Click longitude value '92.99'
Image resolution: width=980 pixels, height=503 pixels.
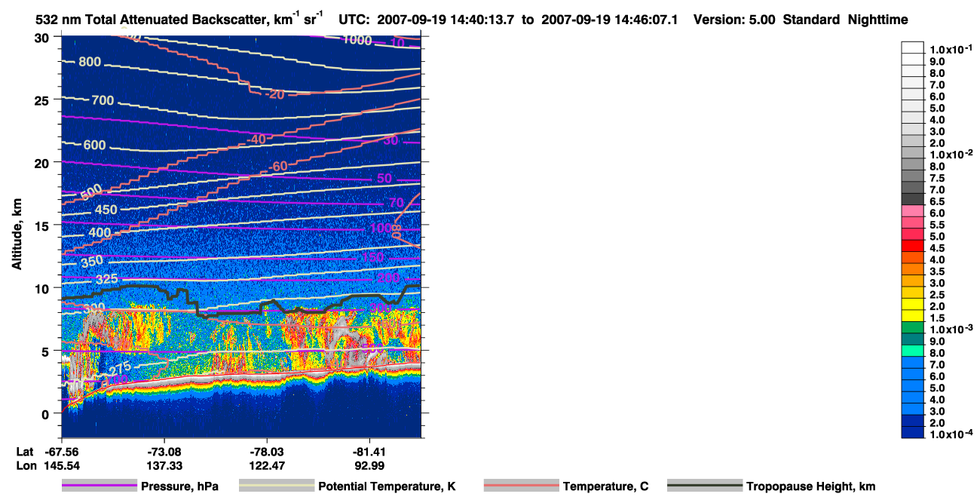pos(370,465)
